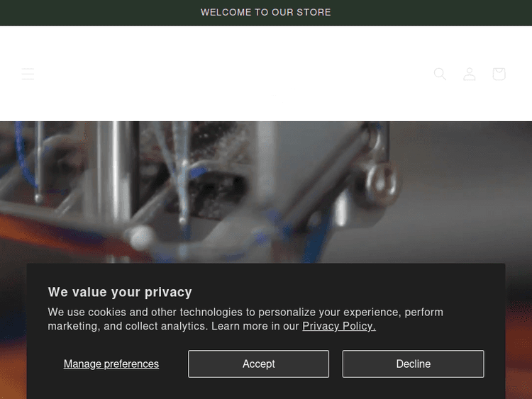
Task: Click the We value your privacy heading
Action: [x=120, y=292]
